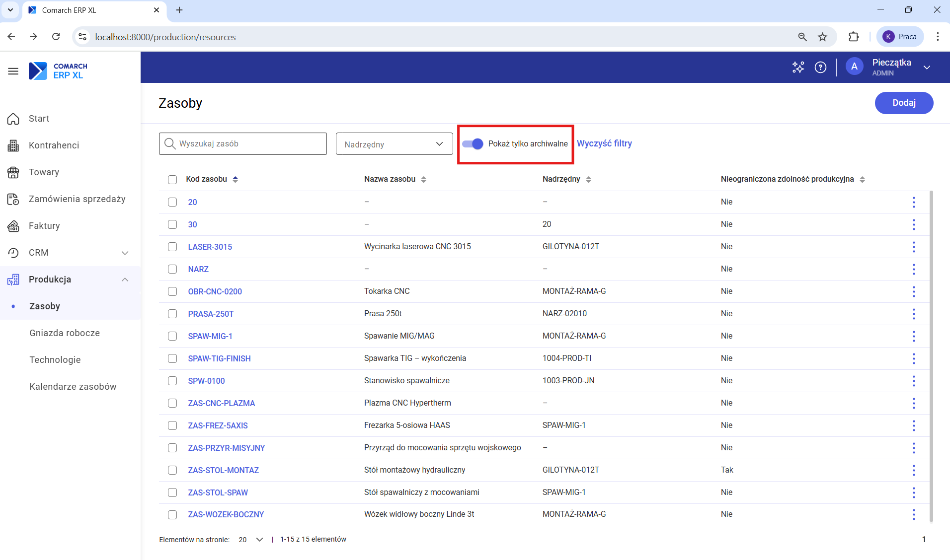Bookmark this page with star icon
This screenshot has width=950, height=560.
pyautogui.click(x=823, y=37)
